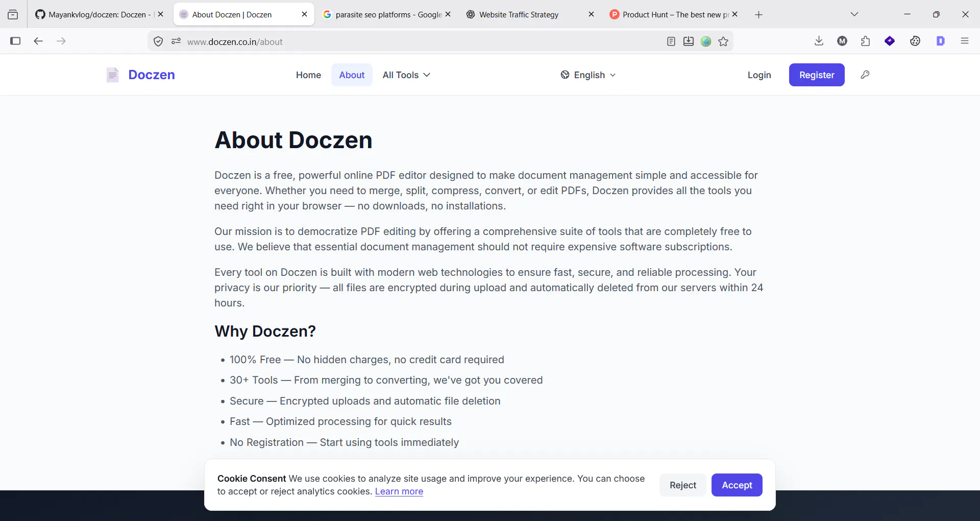This screenshot has width=980, height=521.
Task: Click the Secure — Encrypted uploads bullet
Action: 365,401
